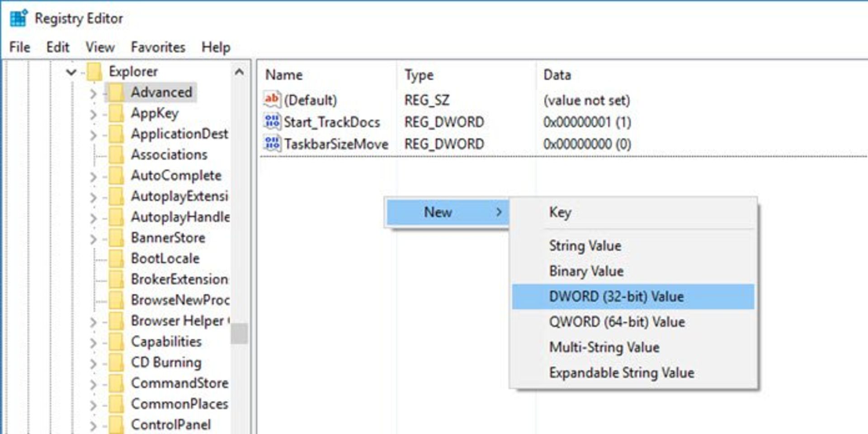Choose Multi-String Value

(633, 347)
